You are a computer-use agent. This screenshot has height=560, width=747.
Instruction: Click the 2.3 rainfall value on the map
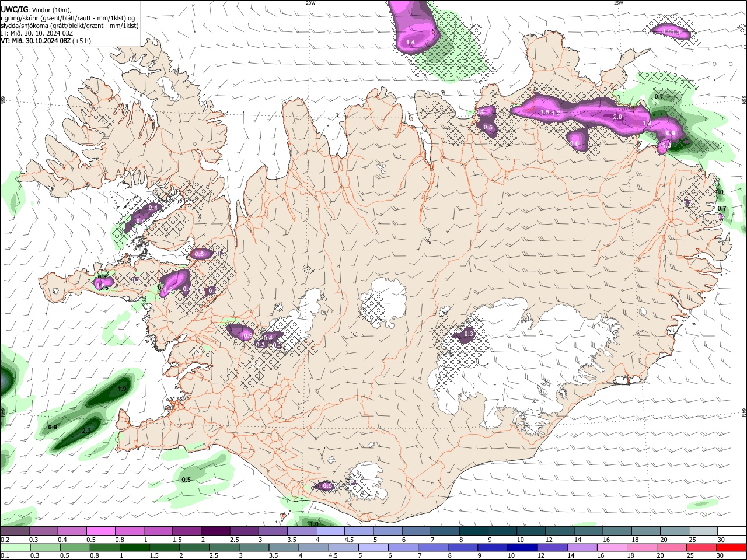(86, 430)
